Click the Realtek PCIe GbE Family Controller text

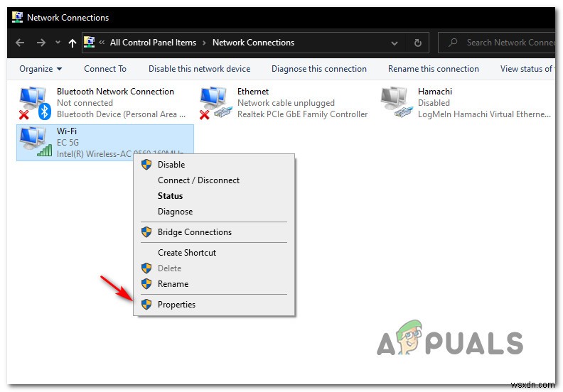click(302, 114)
